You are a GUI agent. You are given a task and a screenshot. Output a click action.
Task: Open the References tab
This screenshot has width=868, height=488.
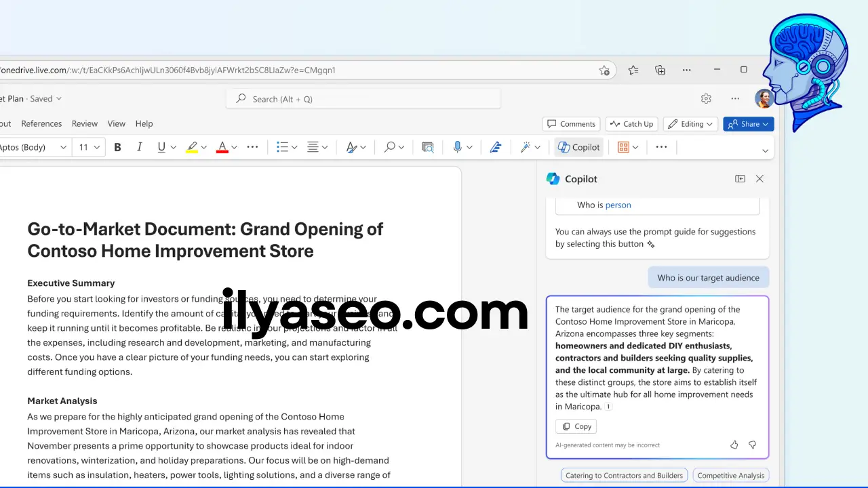[41, 123]
